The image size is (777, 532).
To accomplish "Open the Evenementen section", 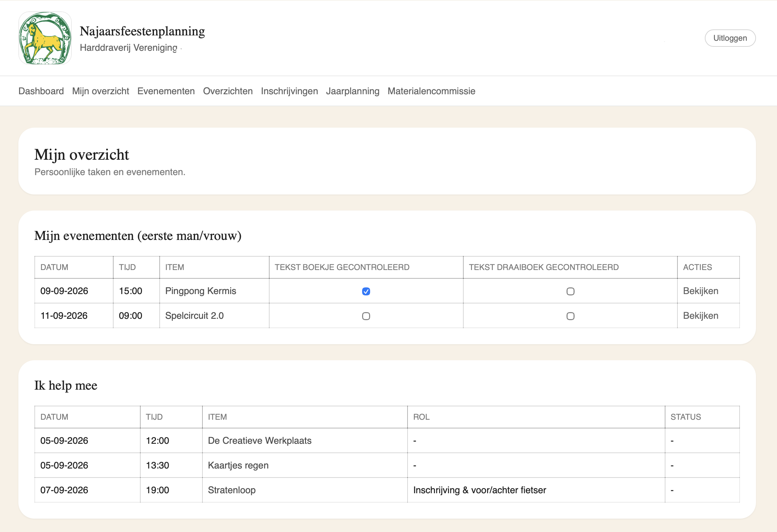I will [x=166, y=91].
